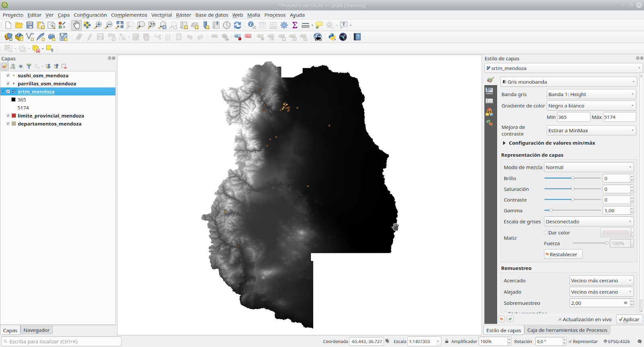Open the srtm_mendoza layer selector dropdown

click(563, 68)
